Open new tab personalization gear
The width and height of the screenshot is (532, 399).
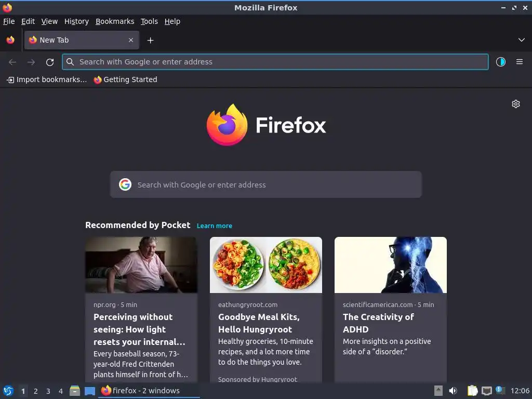(516, 104)
